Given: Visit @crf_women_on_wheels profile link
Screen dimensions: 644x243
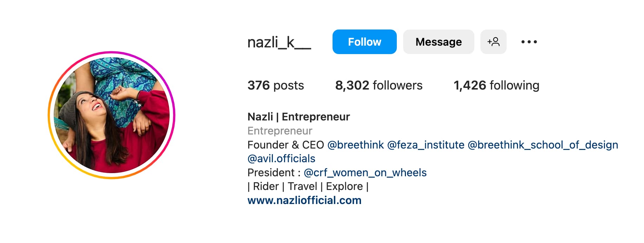Looking at the screenshot, I should (x=365, y=173).
